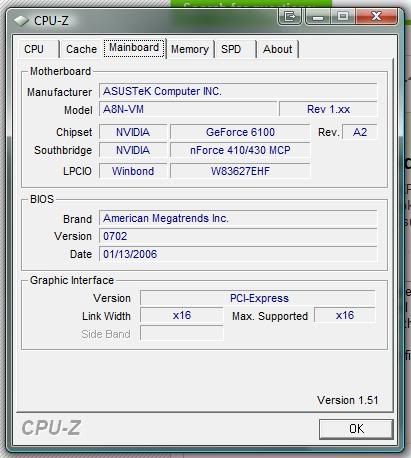Open the Cache tab
The image size is (411, 458).
81,49
